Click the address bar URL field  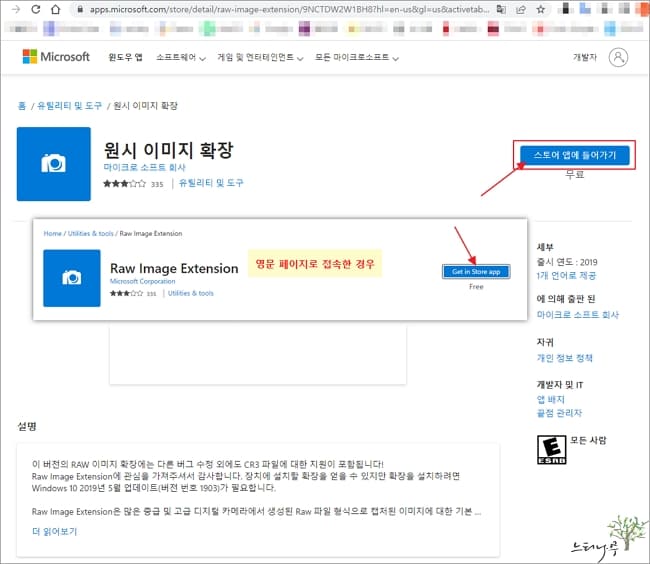(289, 9)
